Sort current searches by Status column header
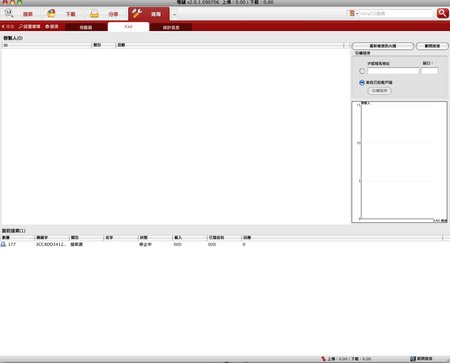 [x=155, y=238]
